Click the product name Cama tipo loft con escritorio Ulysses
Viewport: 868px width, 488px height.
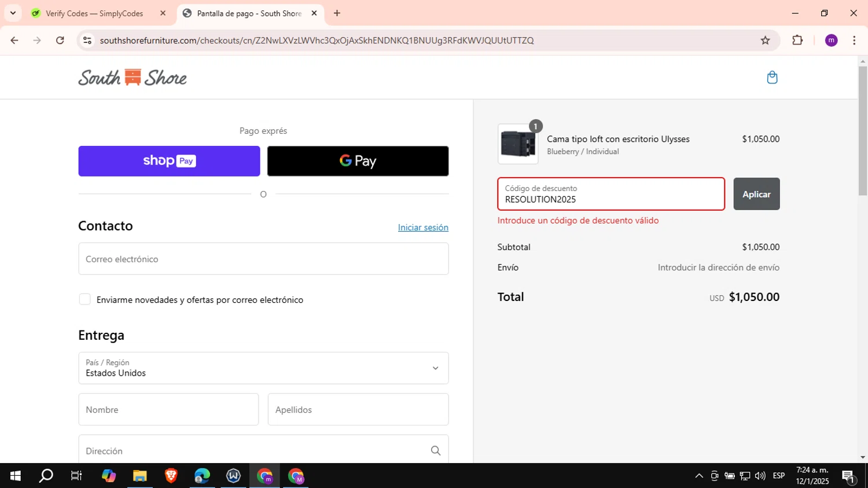point(618,139)
